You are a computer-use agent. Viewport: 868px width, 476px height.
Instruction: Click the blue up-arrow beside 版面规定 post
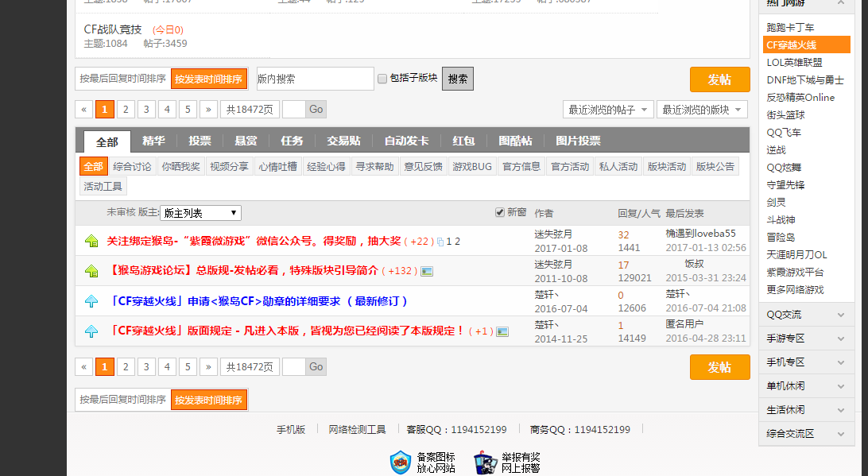coord(91,331)
